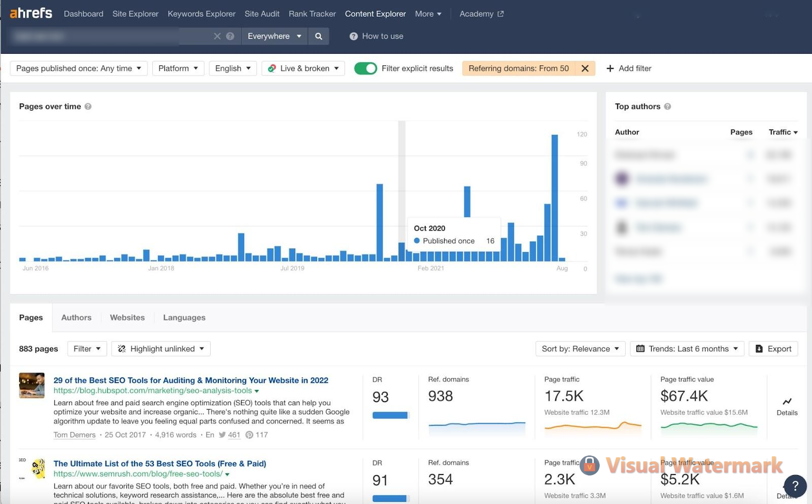Open the Academy external link
The image size is (812, 504).
click(x=481, y=14)
